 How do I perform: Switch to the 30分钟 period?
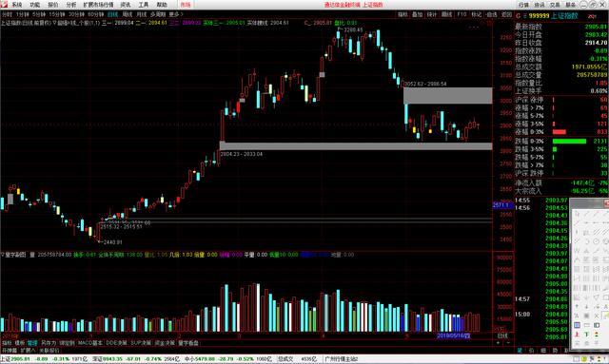pos(76,14)
